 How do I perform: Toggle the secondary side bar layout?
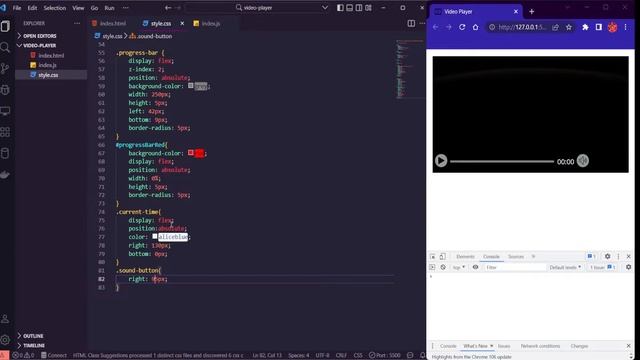(359, 8)
